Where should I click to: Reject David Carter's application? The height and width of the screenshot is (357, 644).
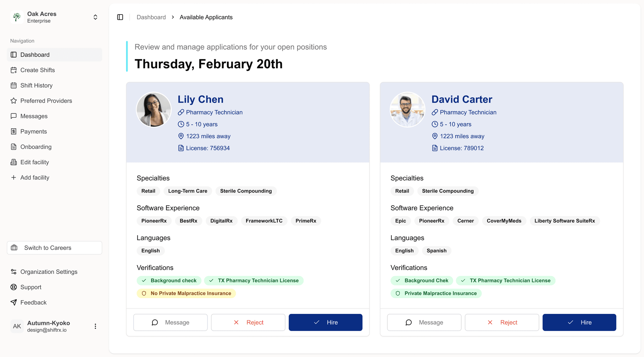coord(502,322)
